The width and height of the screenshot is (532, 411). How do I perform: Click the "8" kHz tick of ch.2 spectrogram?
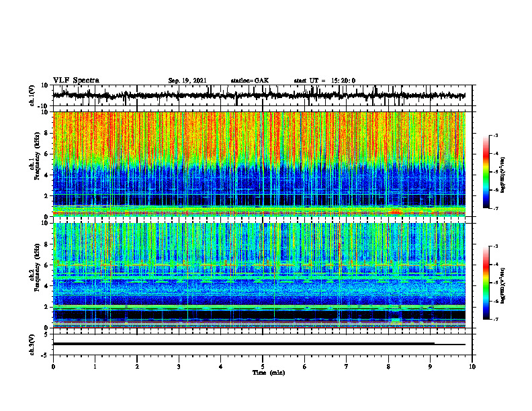pos(46,244)
